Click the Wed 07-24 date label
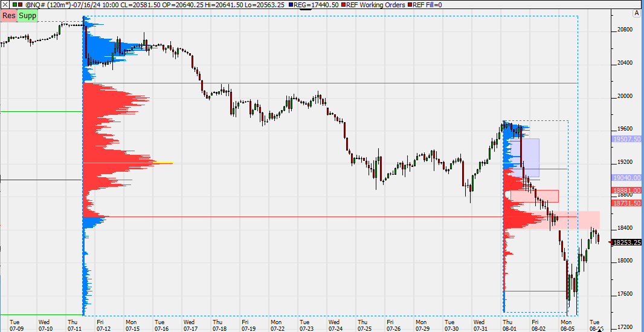 (x=335, y=325)
